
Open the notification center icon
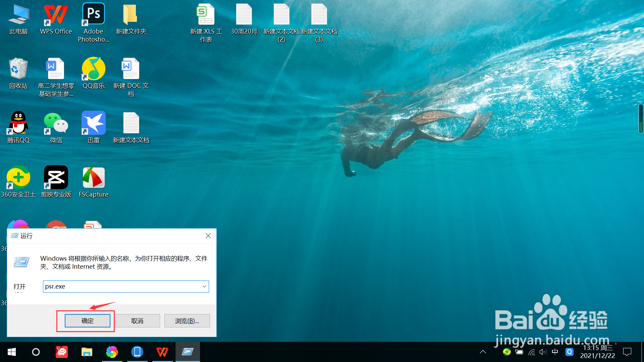pyautogui.click(x=627, y=352)
